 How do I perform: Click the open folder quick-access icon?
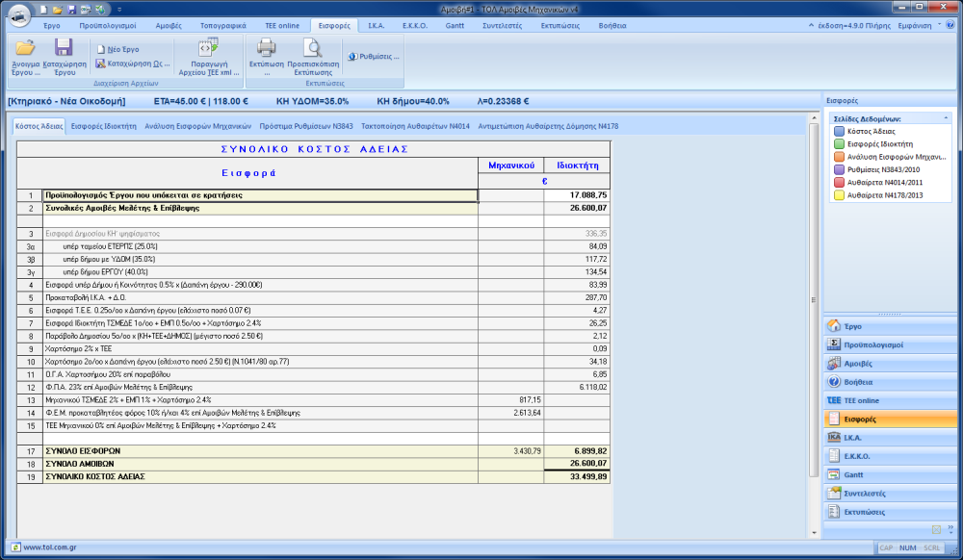(x=58, y=10)
